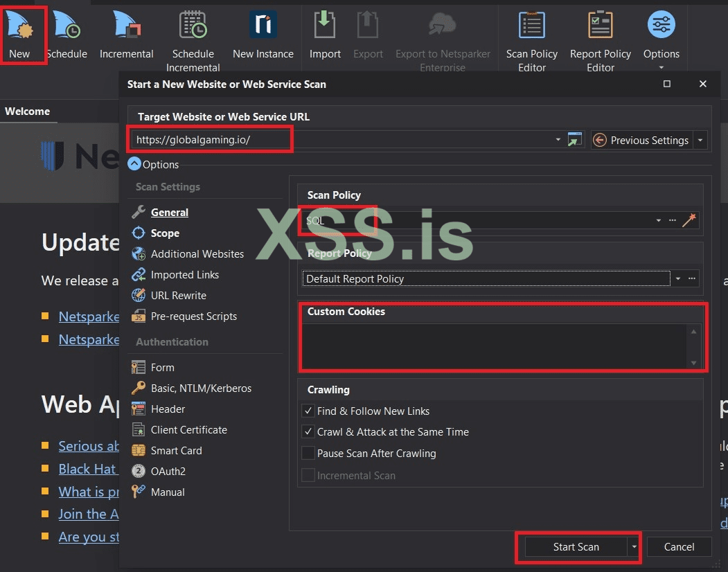Open the 'Are you st' link
Viewport: 728px width, 572px height.
click(x=89, y=537)
